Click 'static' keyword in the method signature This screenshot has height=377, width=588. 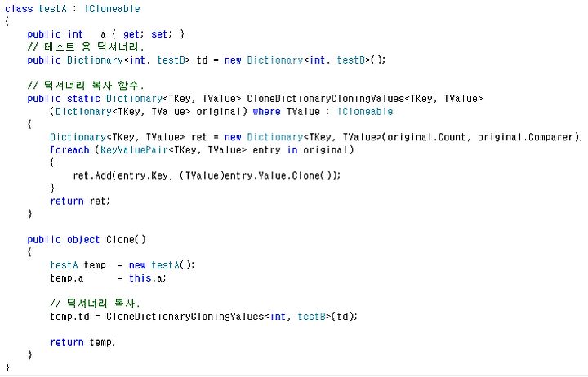click(83, 99)
